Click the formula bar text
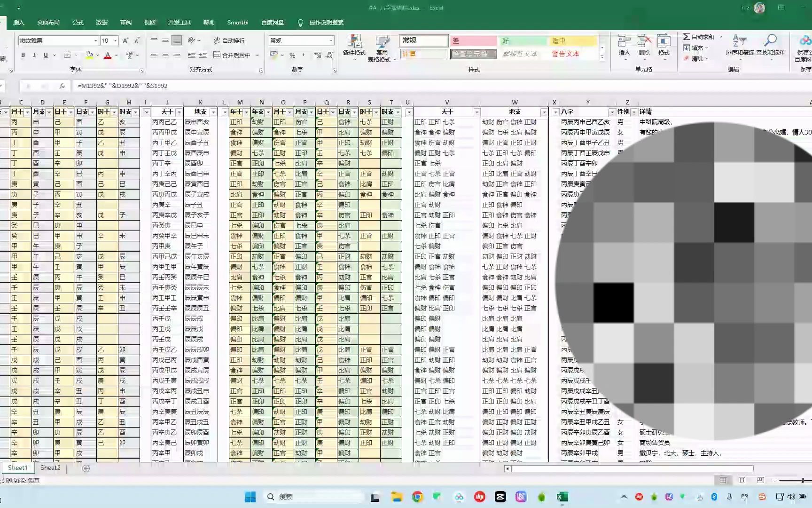Image resolution: width=812 pixels, height=508 pixels. point(122,86)
